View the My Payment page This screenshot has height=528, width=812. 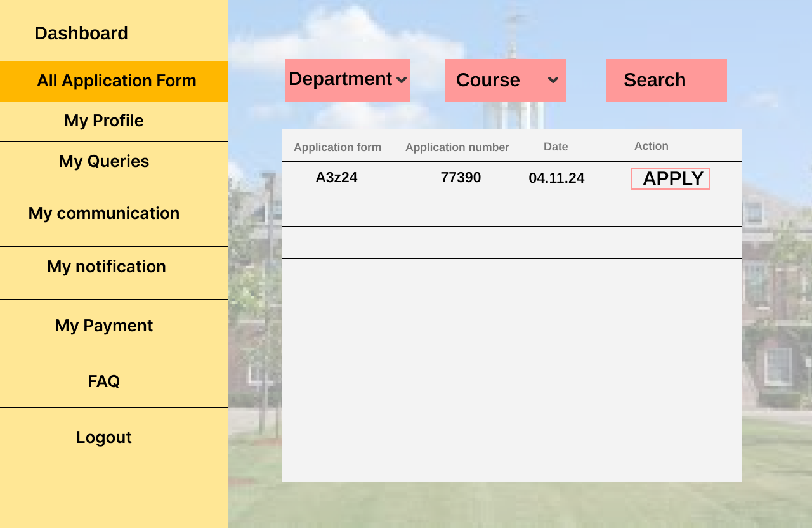pos(104,326)
